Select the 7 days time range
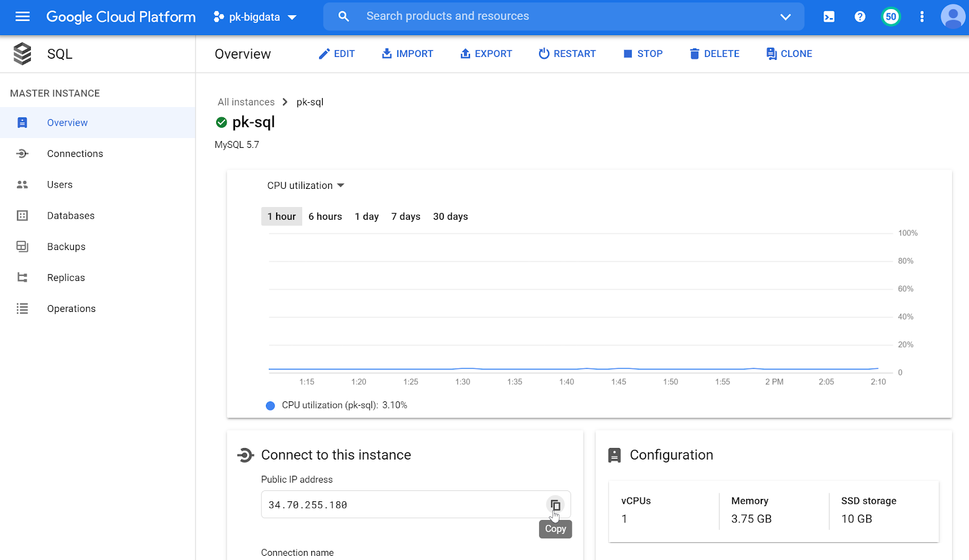The height and width of the screenshot is (560, 969). pos(406,217)
